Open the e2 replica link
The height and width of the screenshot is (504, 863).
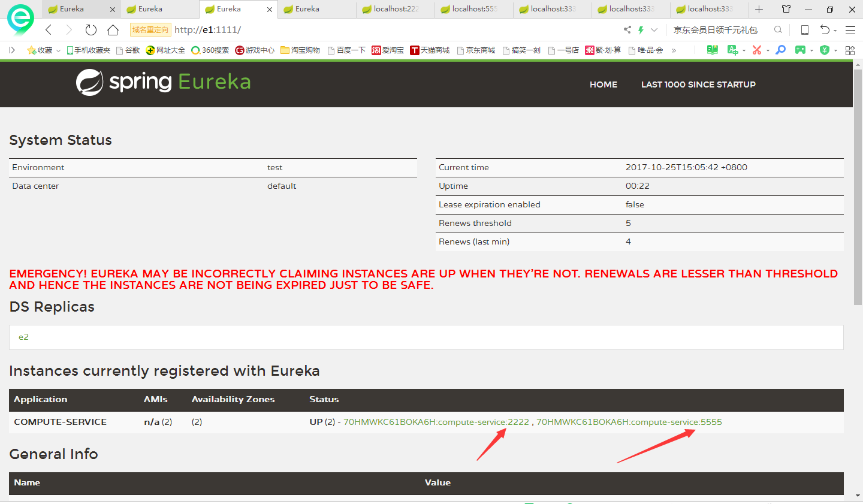click(23, 337)
